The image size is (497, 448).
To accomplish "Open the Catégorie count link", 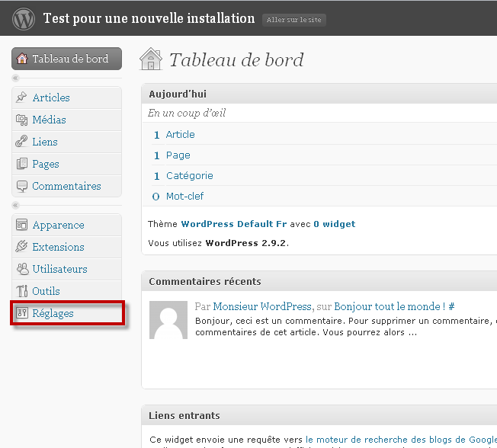I will (190, 176).
